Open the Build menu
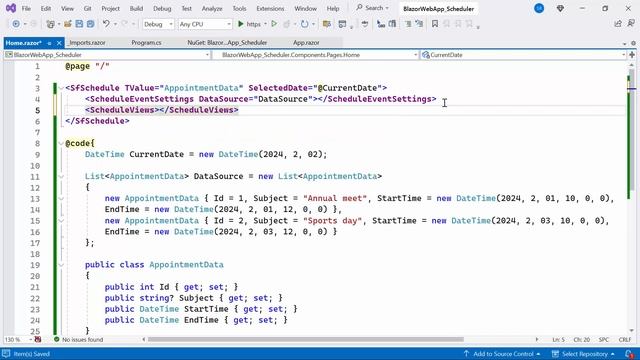This screenshot has width=640, height=360. click(136, 8)
